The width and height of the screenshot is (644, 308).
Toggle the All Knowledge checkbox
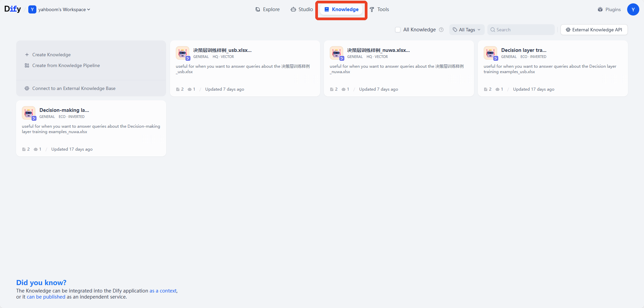click(x=398, y=30)
